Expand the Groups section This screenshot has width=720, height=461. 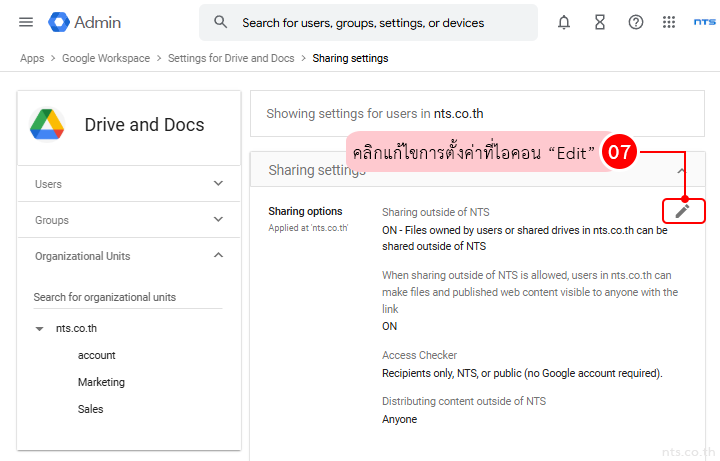click(129, 220)
